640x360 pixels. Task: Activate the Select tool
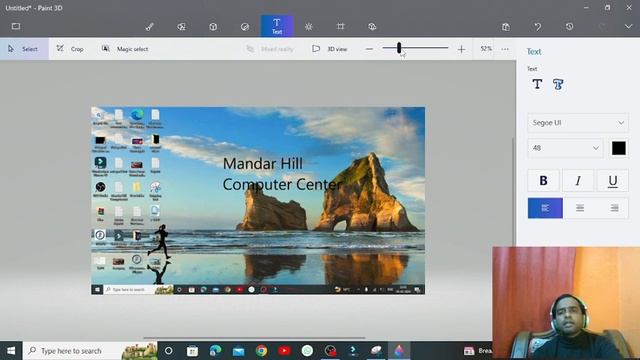(24, 49)
